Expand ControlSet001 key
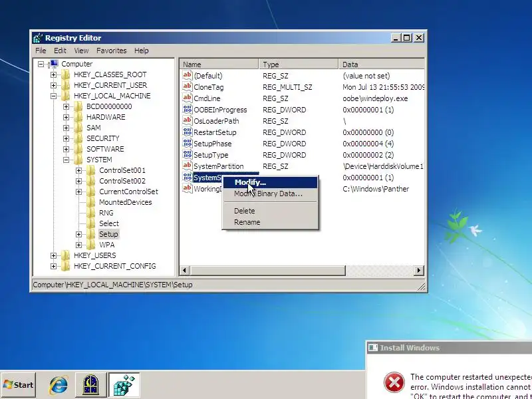 coord(78,170)
